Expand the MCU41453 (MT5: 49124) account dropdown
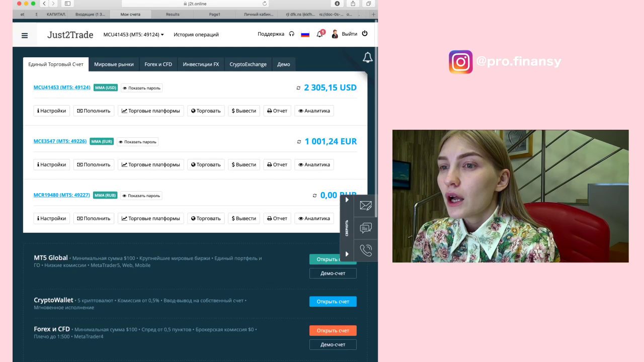The width and height of the screenshot is (644, 362). tap(133, 35)
